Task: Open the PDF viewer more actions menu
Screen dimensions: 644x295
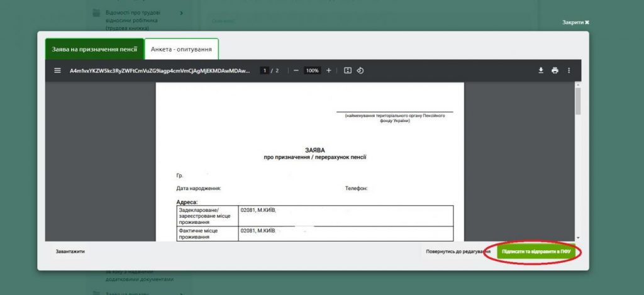Action: click(x=569, y=70)
